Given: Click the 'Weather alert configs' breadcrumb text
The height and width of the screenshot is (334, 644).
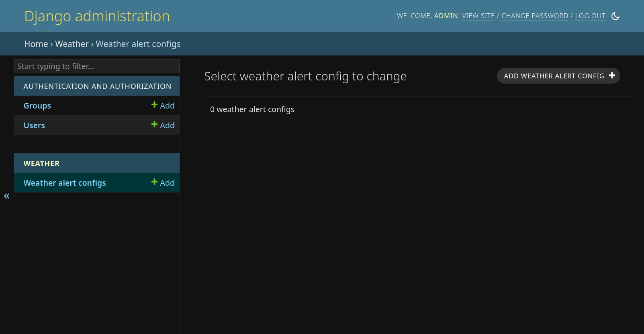Looking at the screenshot, I should 138,44.
